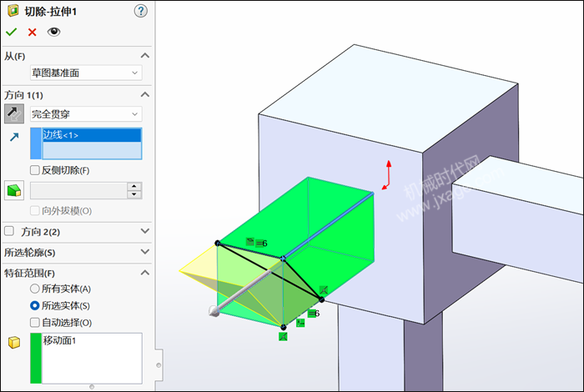Image resolution: width=584 pixels, height=392 pixels.
Task: Toggle the draft on/off icon
Action: click(14, 190)
